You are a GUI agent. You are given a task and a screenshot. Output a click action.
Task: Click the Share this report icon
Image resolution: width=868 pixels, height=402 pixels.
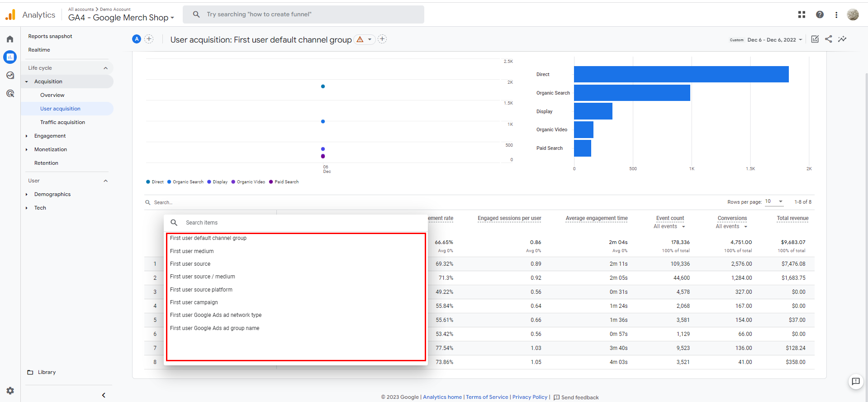(x=828, y=39)
